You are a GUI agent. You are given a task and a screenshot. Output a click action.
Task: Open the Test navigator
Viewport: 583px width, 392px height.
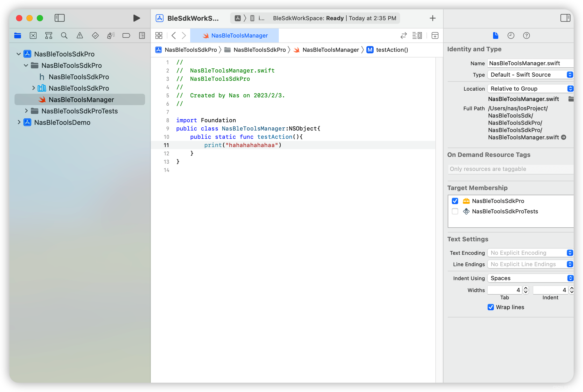[x=95, y=35]
